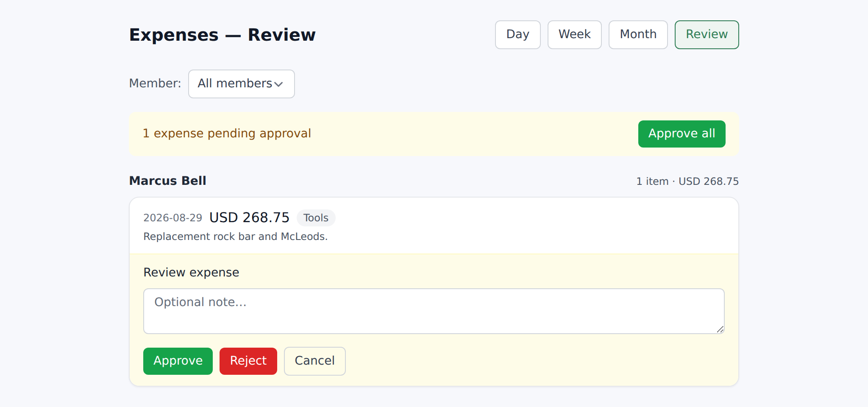Click the Tools category tag

[316, 218]
